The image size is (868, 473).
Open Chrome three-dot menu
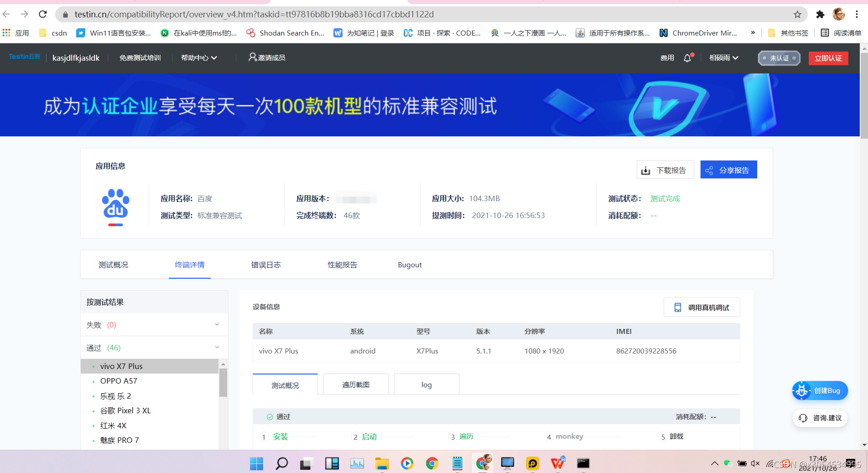coord(857,14)
